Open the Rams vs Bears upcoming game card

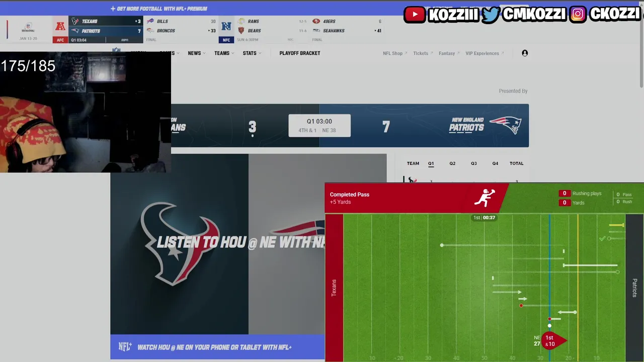pyautogui.click(x=272, y=30)
